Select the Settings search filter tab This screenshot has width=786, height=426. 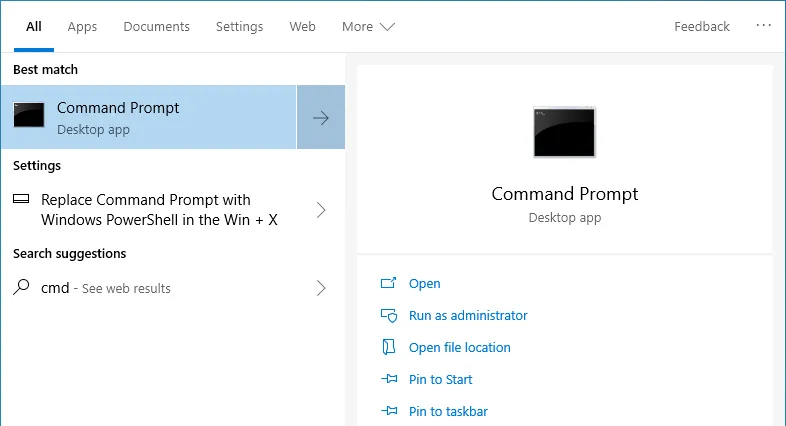tap(239, 27)
